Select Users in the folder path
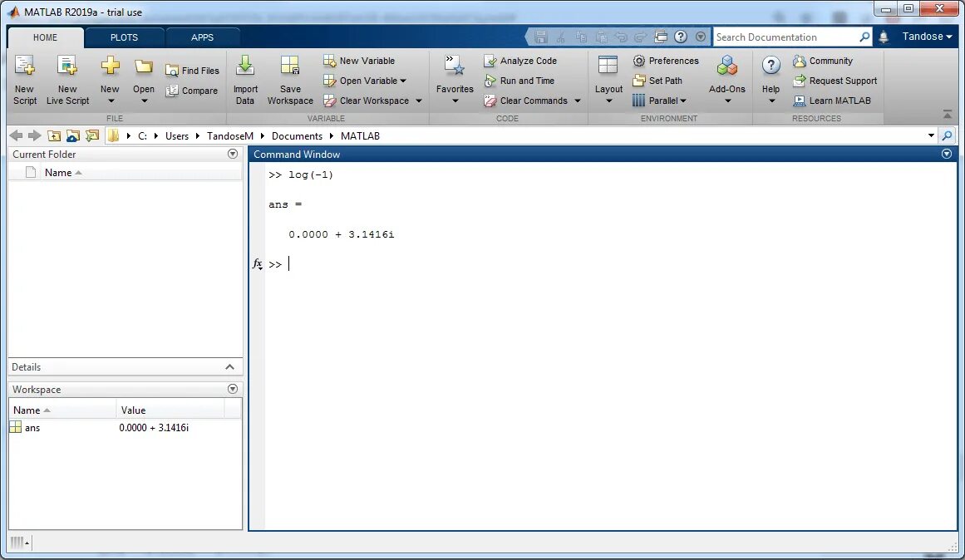Viewport: 965px width, 560px height. 177,136
